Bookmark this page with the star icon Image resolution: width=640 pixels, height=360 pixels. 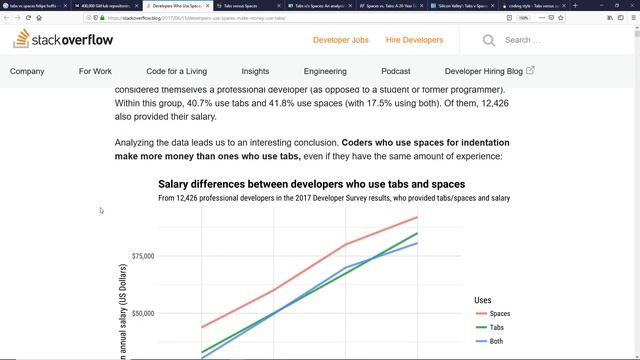561,18
